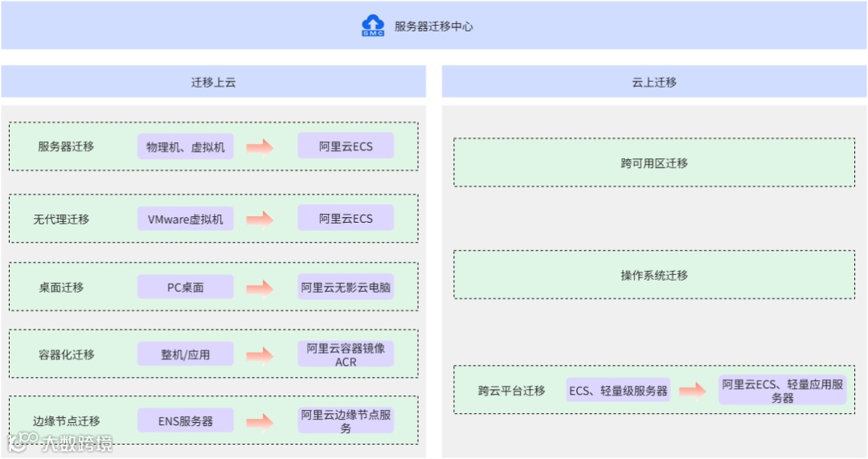Click the arrow in 跨云平台迁移 row
Image resolution: width=868 pixels, height=459 pixels.
(x=693, y=391)
